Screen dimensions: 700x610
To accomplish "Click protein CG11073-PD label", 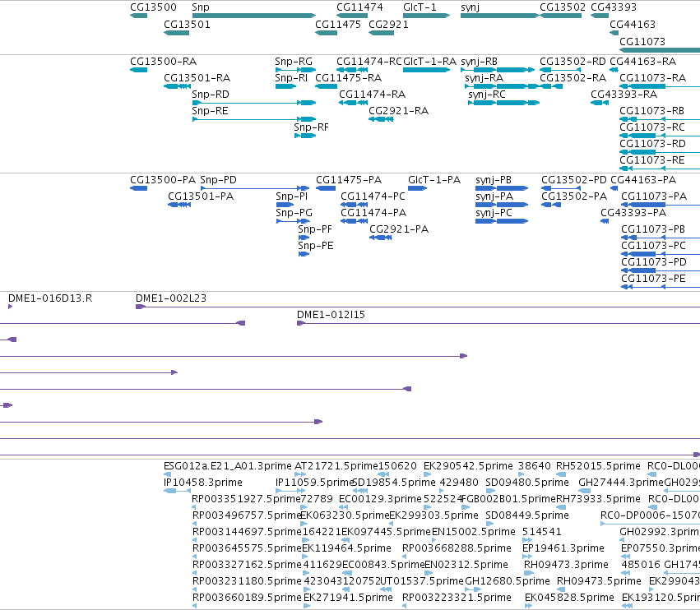I will 654,262.
